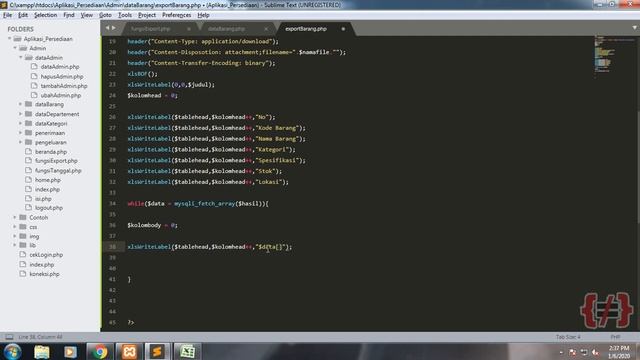Open the Help menu

pyautogui.click(x=203, y=15)
